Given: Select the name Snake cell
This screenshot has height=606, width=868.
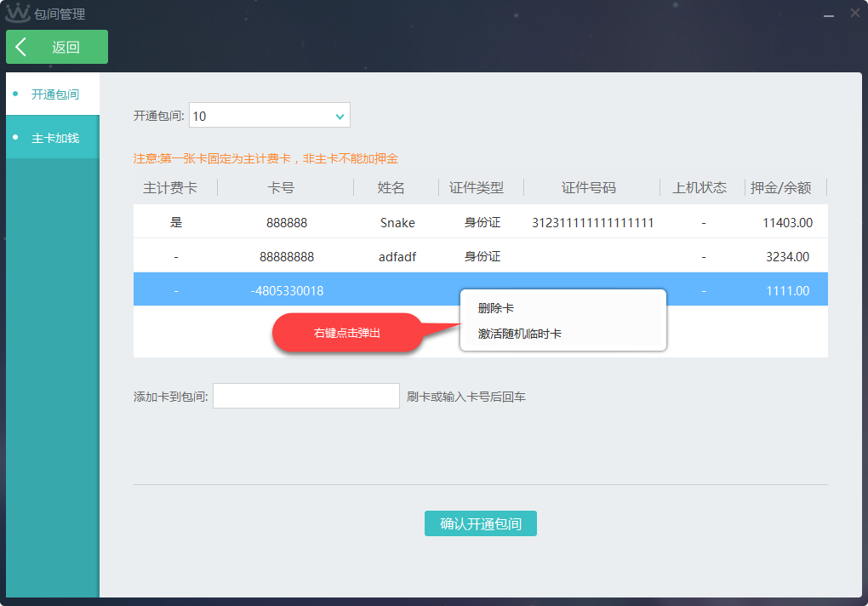Looking at the screenshot, I should [397, 222].
